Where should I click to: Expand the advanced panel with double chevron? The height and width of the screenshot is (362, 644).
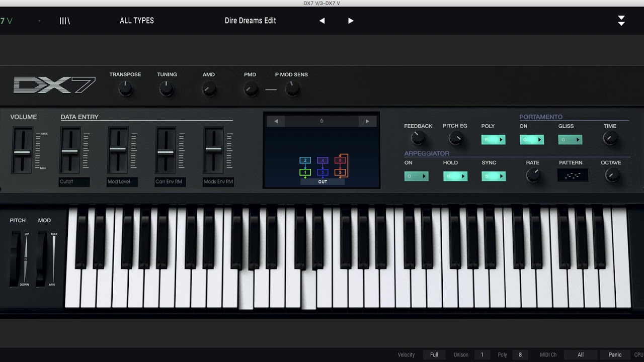point(621,21)
